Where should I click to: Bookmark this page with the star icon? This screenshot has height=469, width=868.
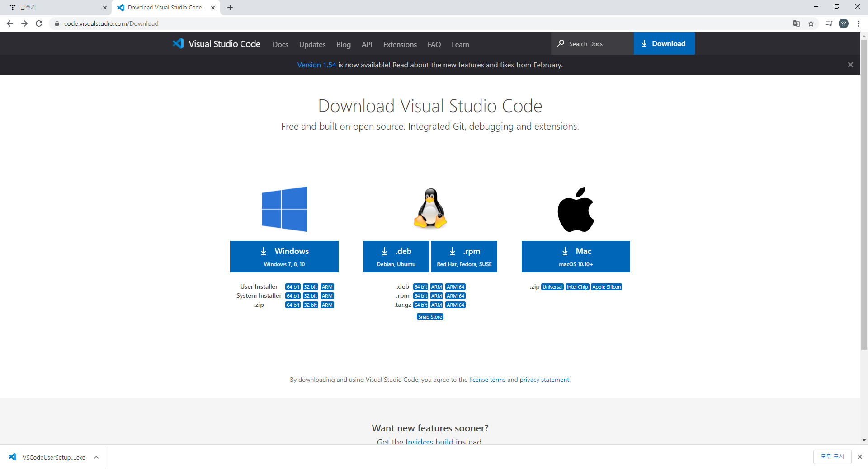(x=811, y=23)
